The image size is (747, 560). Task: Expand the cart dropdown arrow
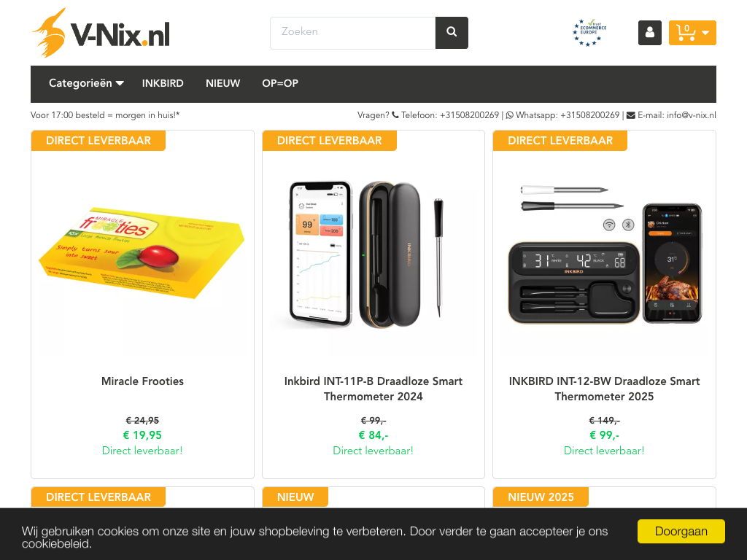pyautogui.click(x=705, y=33)
